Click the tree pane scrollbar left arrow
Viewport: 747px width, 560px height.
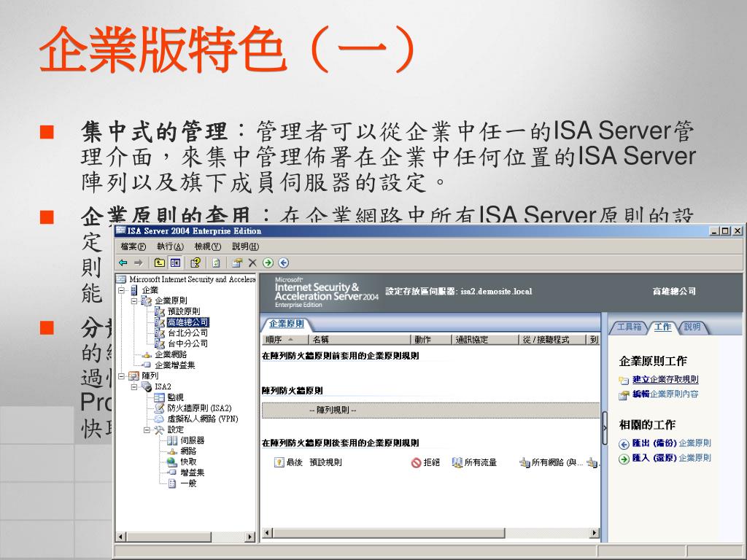tap(120, 537)
